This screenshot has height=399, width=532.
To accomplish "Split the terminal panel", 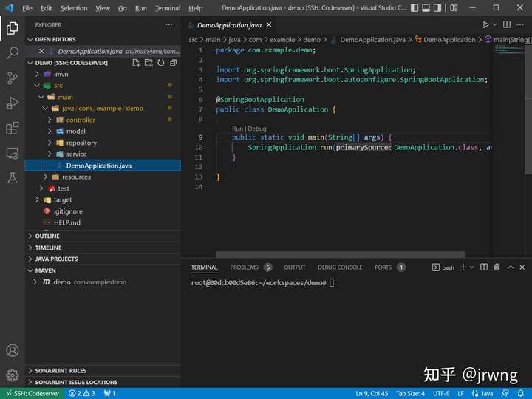I will [x=484, y=267].
